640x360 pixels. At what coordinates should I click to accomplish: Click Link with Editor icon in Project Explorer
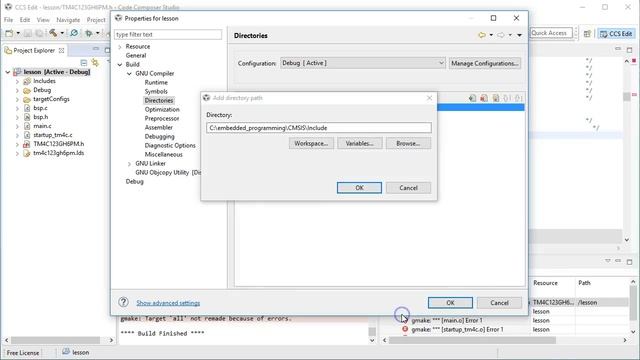click(x=95, y=62)
